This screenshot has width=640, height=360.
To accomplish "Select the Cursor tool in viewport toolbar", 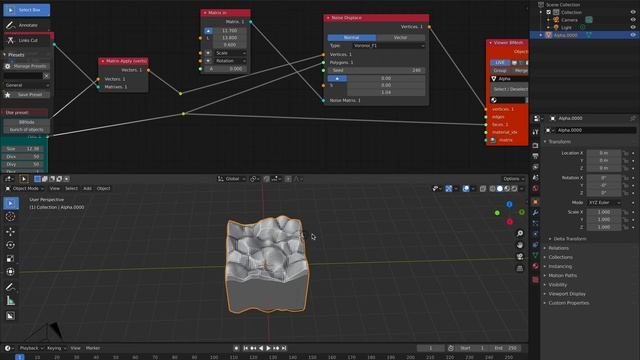I will pos(11,217).
